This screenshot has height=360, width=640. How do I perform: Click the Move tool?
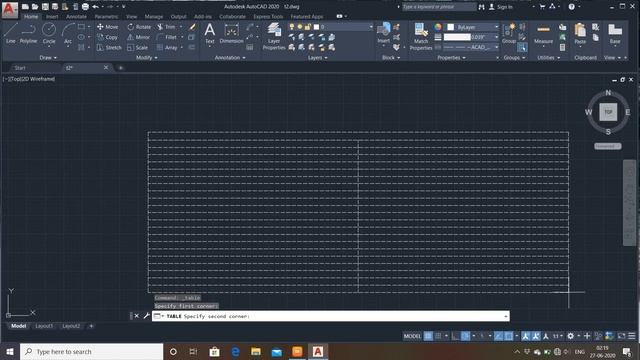tap(107, 27)
